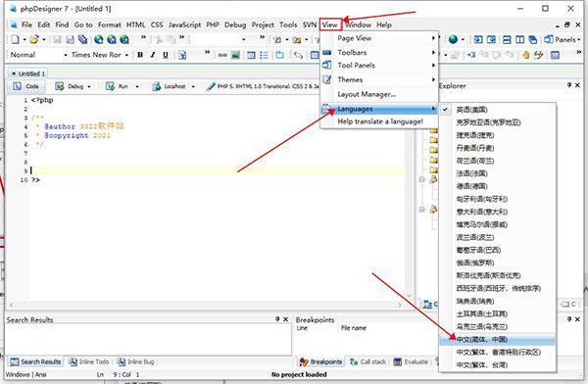Switch to the Inline Todo tab
The height and width of the screenshot is (384, 588).
coord(89,361)
